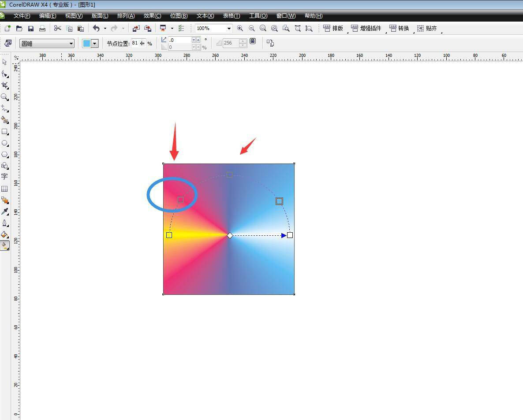Select the pink gradient node on arc

click(180, 200)
